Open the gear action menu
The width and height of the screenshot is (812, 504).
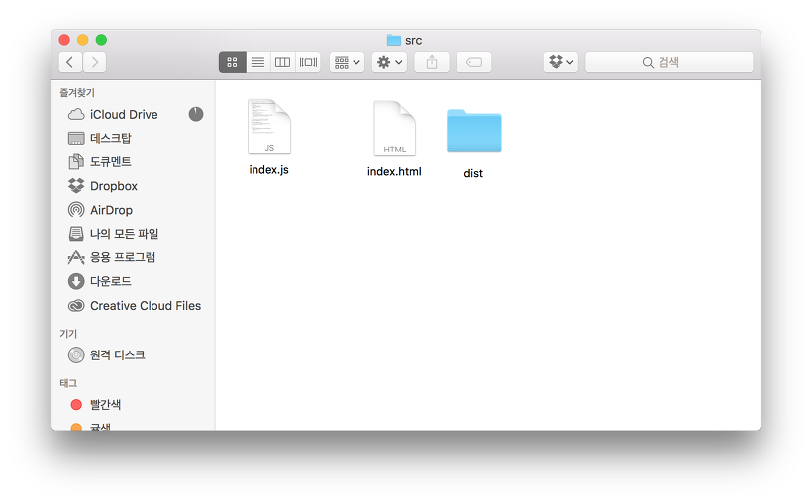(389, 62)
